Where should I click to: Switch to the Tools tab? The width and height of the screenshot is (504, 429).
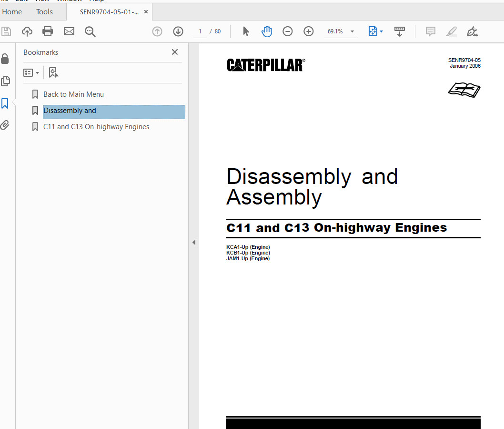tap(44, 12)
